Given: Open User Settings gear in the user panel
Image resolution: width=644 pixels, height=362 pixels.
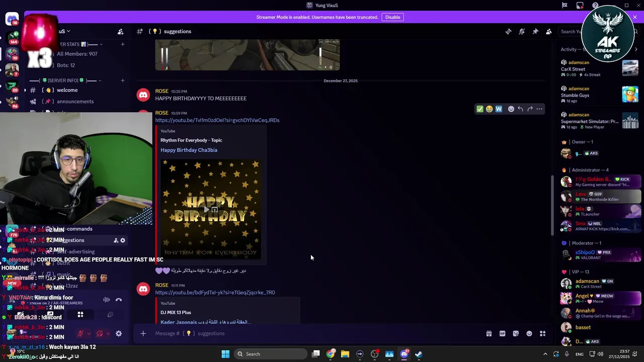Looking at the screenshot, I should click(x=119, y=333).
